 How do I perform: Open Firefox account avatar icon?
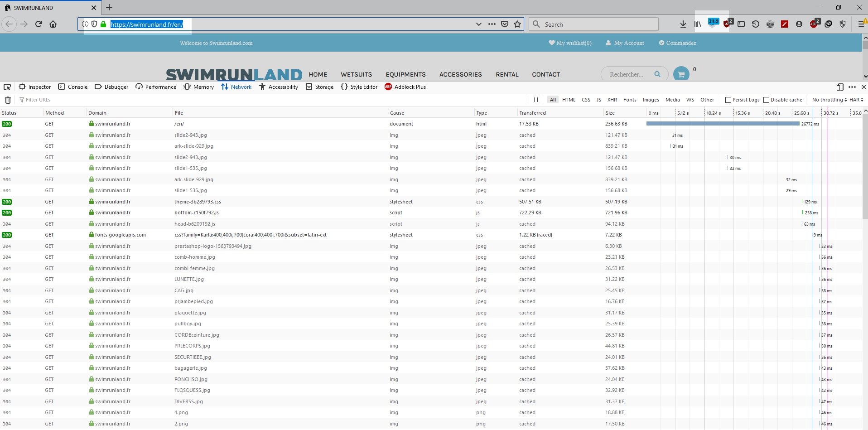[x=799, y=24]
